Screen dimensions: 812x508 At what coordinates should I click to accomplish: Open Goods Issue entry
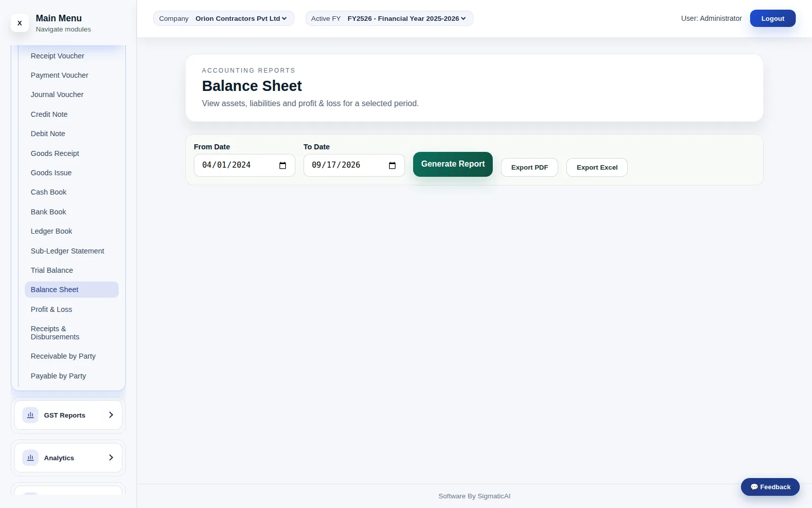[72, 173]
